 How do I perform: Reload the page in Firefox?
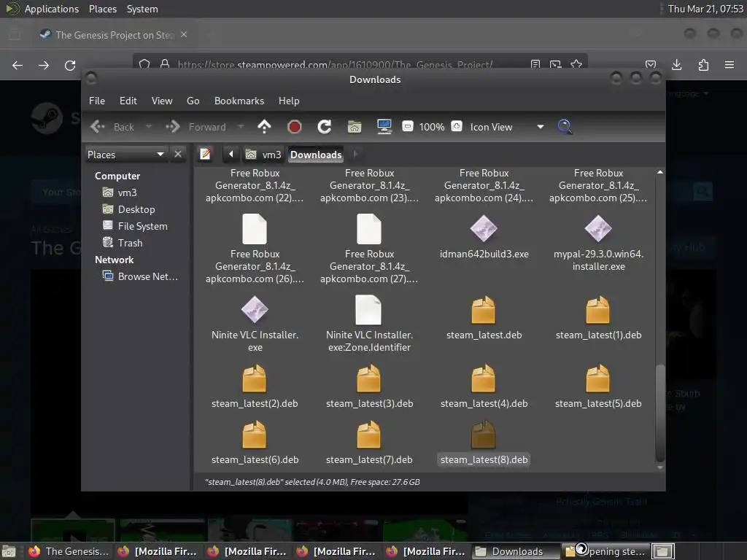point(70,65)
